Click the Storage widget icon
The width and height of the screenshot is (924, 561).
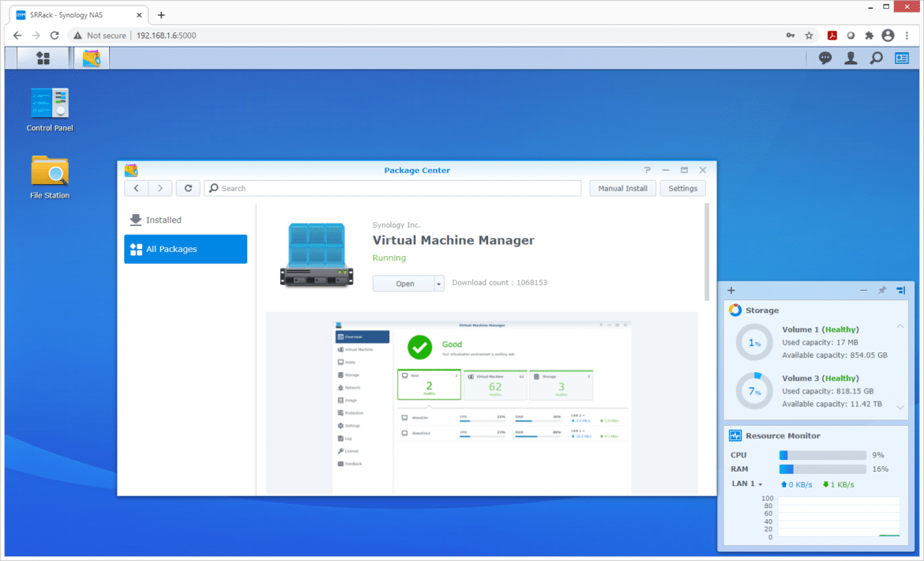coord(734,310)
